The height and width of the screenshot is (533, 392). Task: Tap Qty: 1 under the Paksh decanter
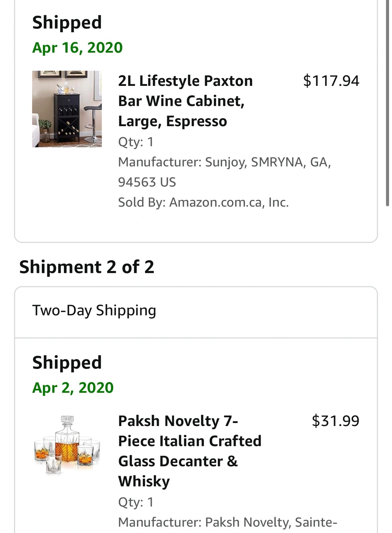136,502
